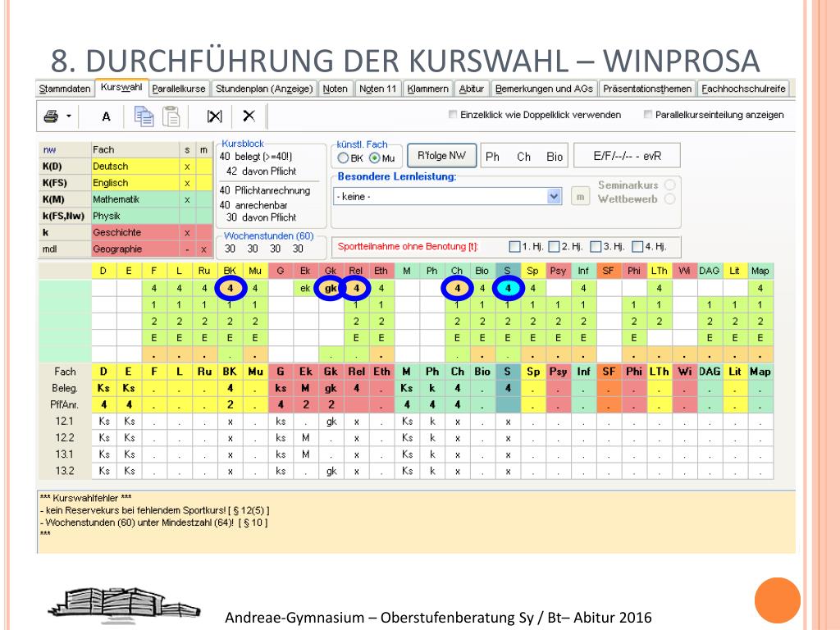This screenshot has height=630, width=840.
Task: Click the R'folge NW button
Action: coord(441,156)
